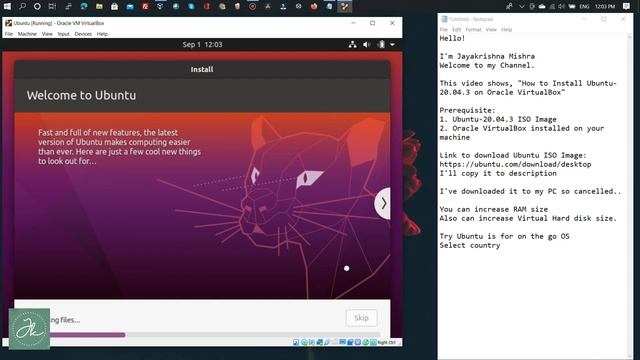640x360 pixels.
Task: Click OneDrive cloud tray icon
Action: coord(542,6)
